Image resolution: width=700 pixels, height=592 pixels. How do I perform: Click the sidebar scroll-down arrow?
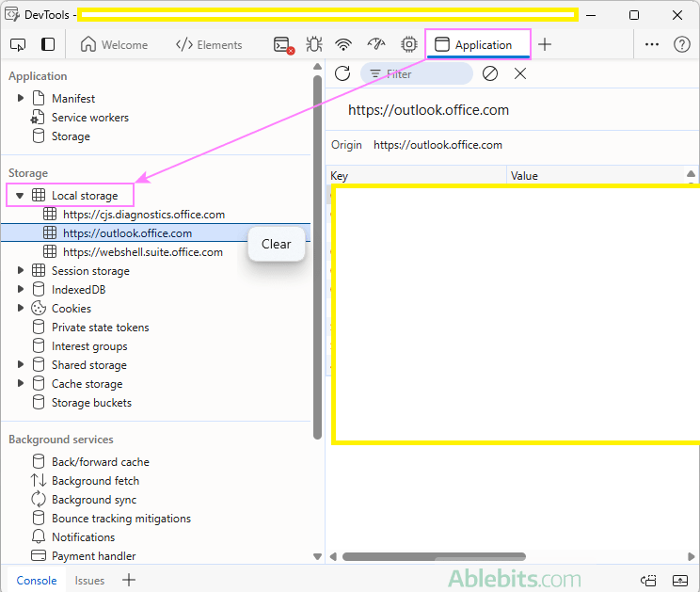click(317, 557)
